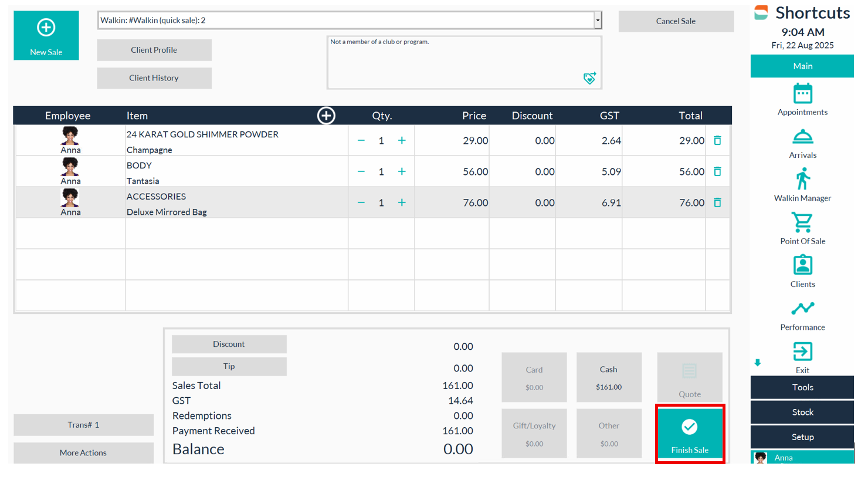
Task: Open the Stock menu
Action: 802,412
